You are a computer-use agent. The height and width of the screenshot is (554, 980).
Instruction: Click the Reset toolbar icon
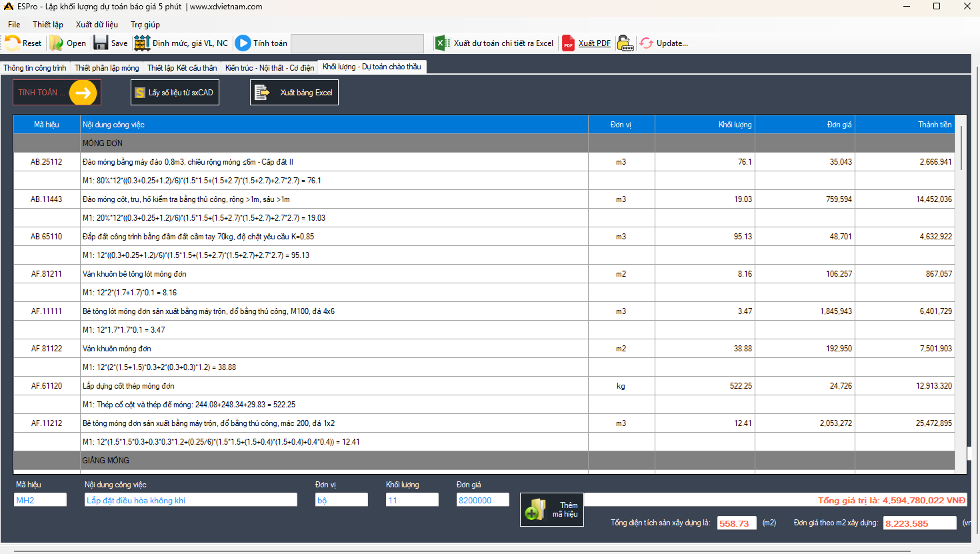click(13, 43)
